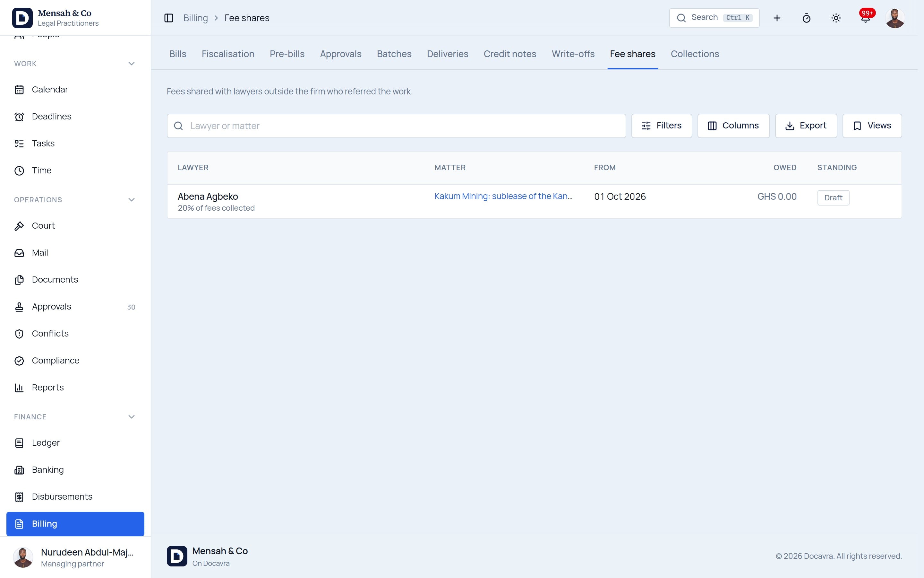Switch to the Pre-bills tab
The image size is (924, 578).
[287, 54]
